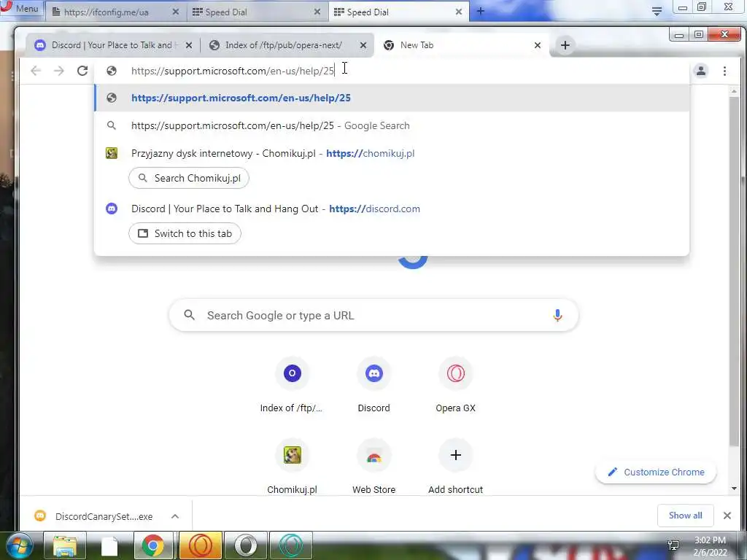Click Chrome page vertical scrollbar
747x560 pixels.
(x=734, y=271)
